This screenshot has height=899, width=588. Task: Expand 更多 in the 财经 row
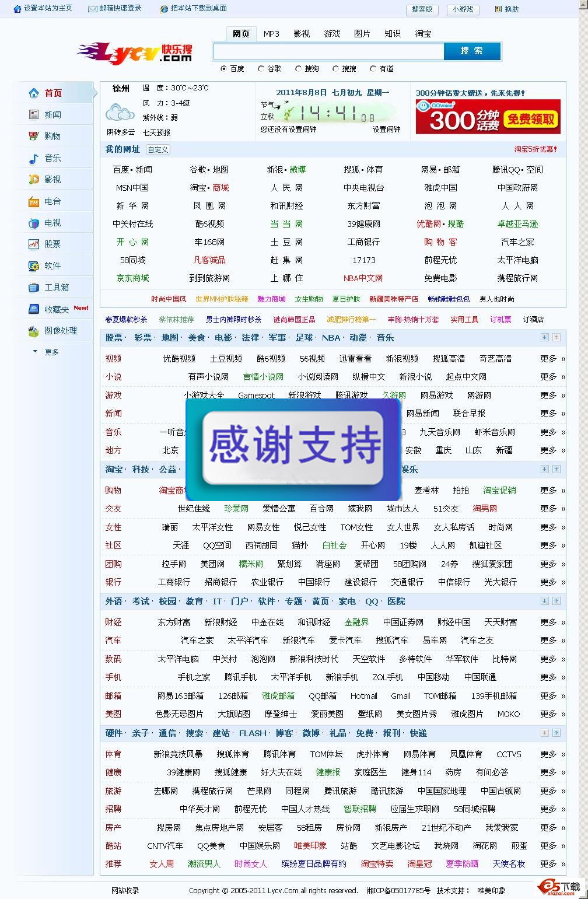[552, 622]
